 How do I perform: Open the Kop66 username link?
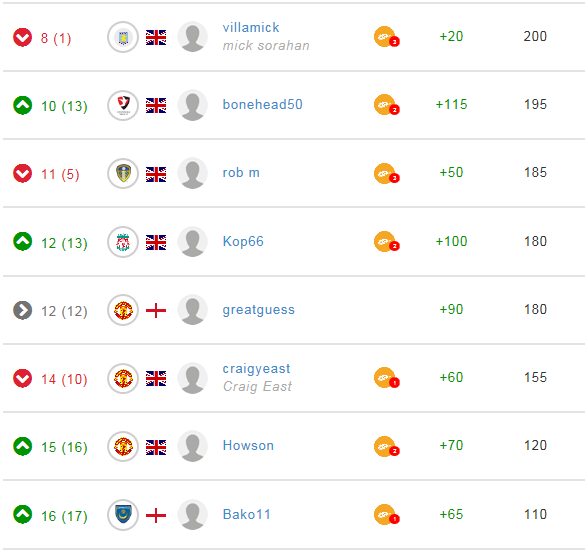[243, 241]
